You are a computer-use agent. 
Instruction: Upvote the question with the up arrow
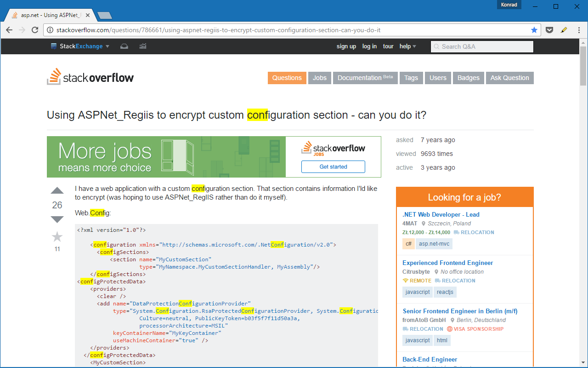pos(57,190)
